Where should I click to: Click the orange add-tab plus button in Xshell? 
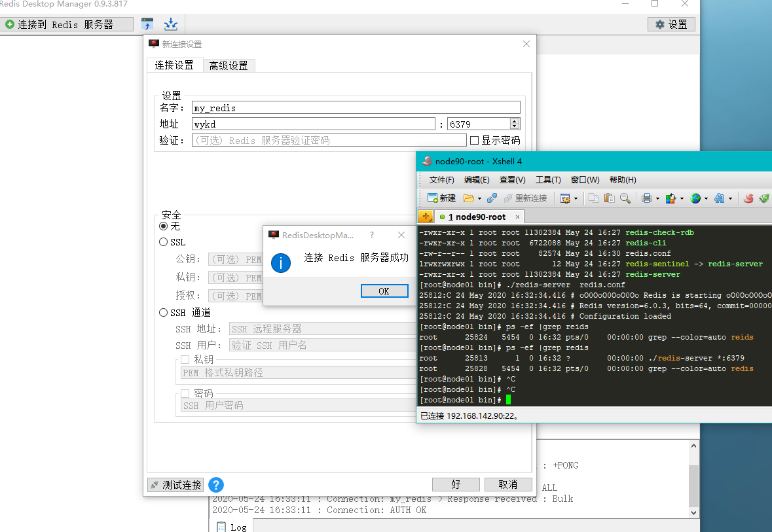[x=426, y=216]
